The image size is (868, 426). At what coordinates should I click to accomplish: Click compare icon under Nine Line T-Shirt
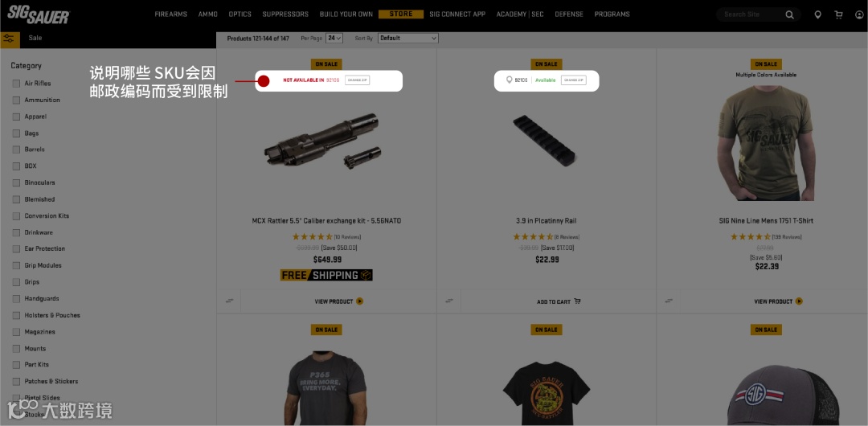tap(669, 301)
